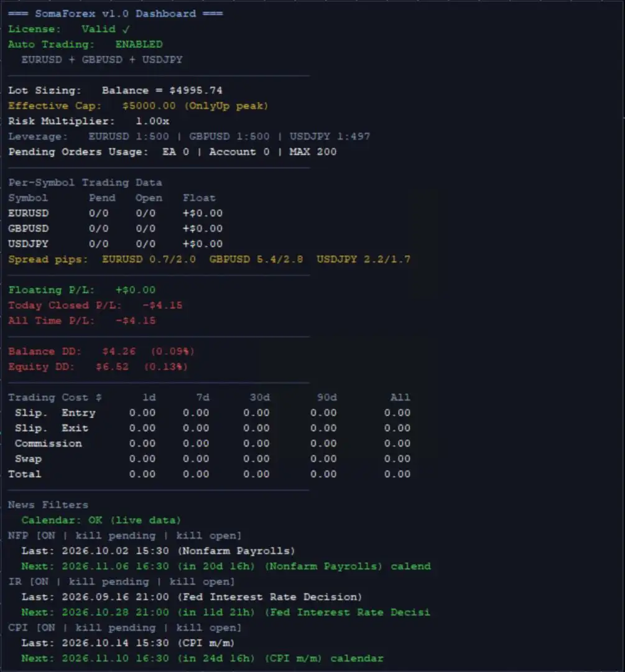The height and width of the screenshot is (672, 625).
Task: Click the SomaForex v1.0 Dashboard title
Action: click(115, 14)
